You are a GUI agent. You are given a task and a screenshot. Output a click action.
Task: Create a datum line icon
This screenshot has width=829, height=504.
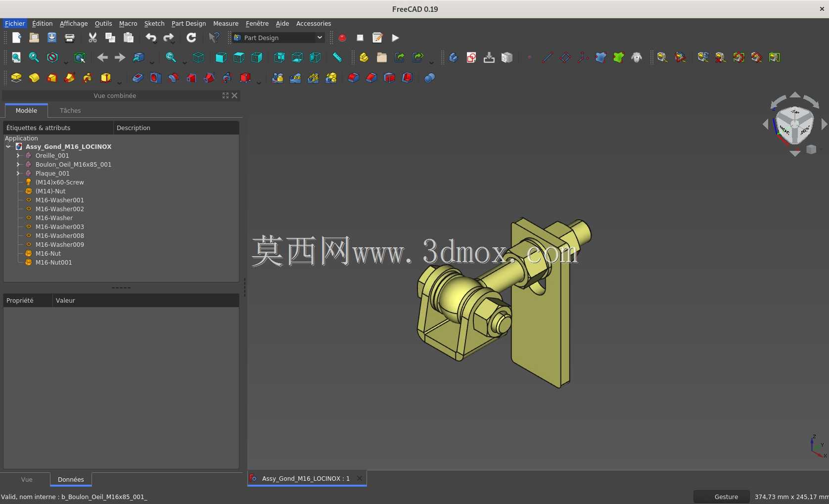tap(548, 57)
